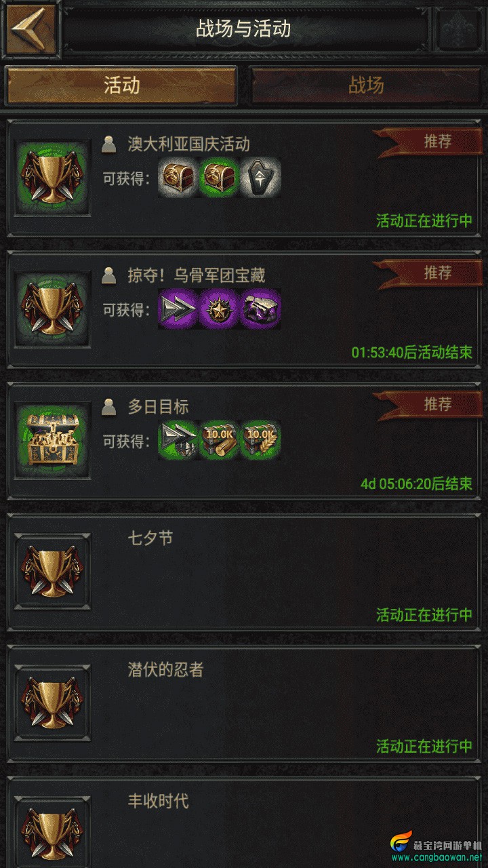Switch to the 活动 tab

122,85
